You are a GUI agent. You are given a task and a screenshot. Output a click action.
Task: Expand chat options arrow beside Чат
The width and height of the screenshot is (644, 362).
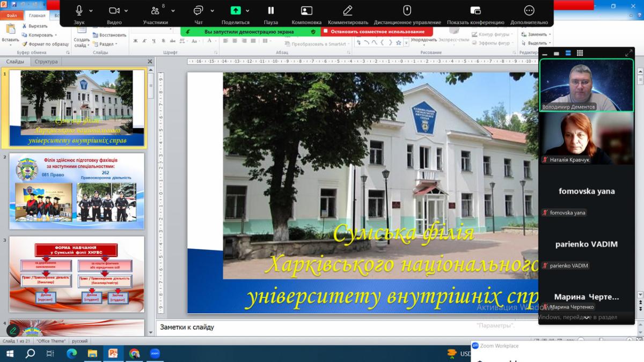tap(213, 10)
